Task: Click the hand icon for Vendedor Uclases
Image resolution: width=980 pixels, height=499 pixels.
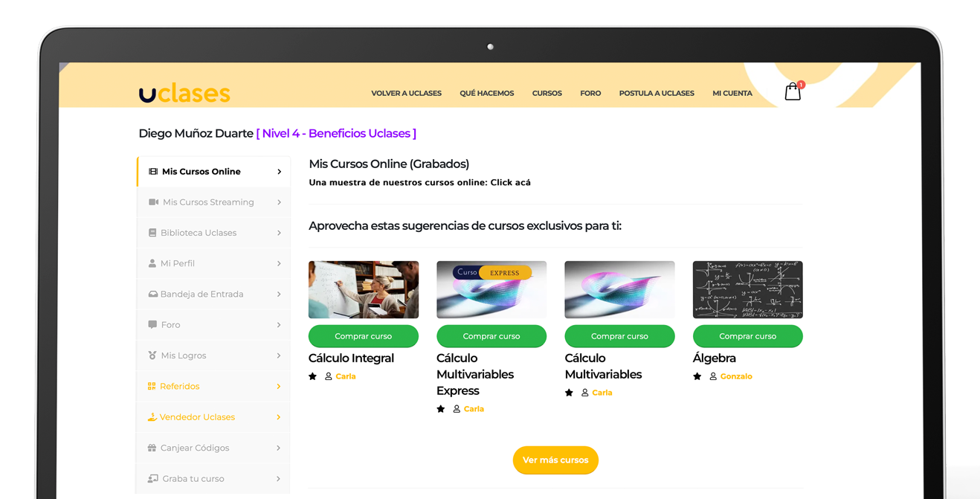Action: (x=152, y=417)
